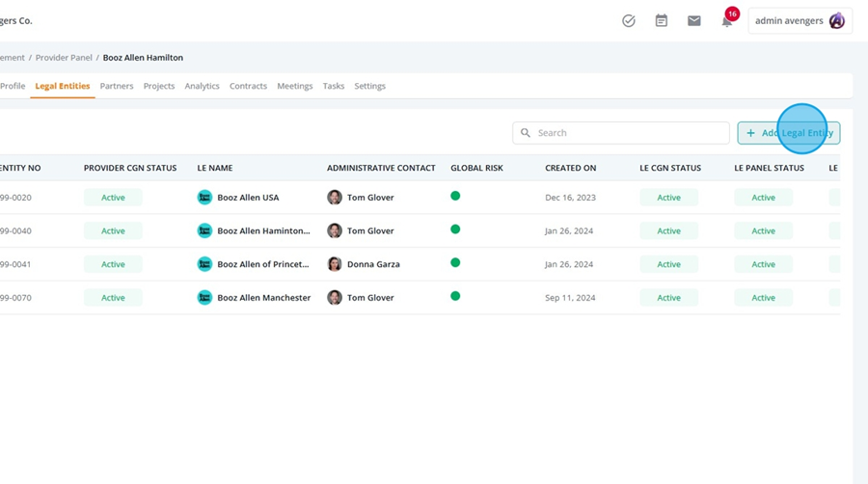Sort by LE CGN STATUS column header
The image size is (868, 484).
coord(670,168)
